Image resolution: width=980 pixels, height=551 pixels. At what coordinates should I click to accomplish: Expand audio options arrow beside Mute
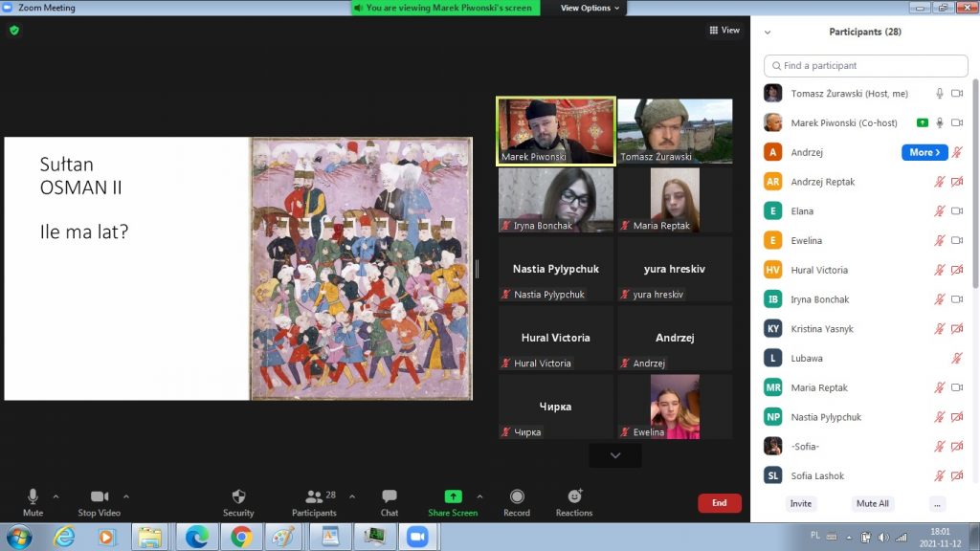[x=56, y=496]
